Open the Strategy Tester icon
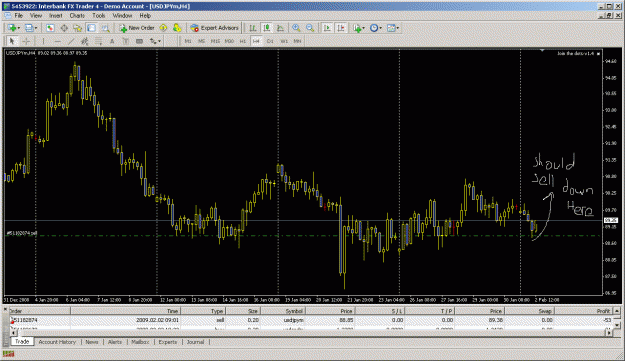625x361 pixels. click(x=105, y=28)
